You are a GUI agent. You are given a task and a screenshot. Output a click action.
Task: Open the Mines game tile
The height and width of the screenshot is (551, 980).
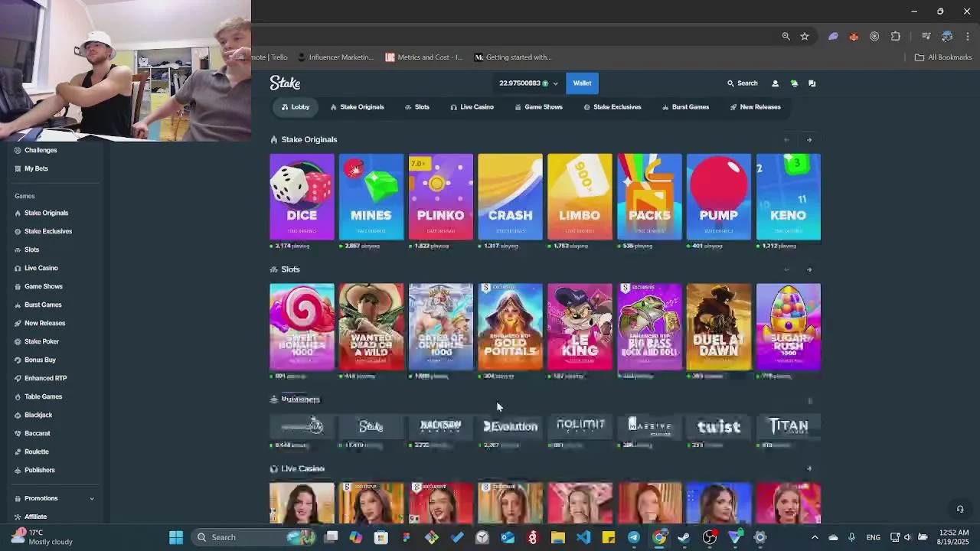coord(371,197)
